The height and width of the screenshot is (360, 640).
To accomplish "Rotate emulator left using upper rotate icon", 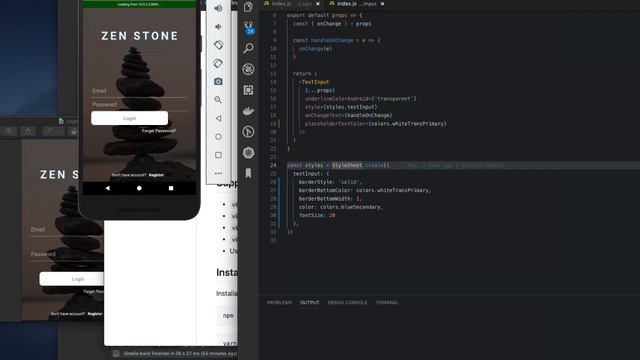I will pyautogui.click(x=218, y=45).
